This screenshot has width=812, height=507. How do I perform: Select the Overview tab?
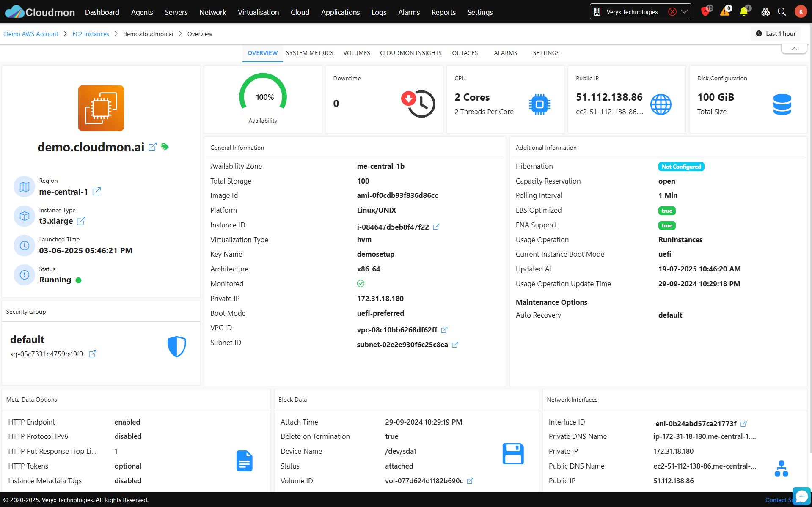pyautogui.click(x=262, y=53)
